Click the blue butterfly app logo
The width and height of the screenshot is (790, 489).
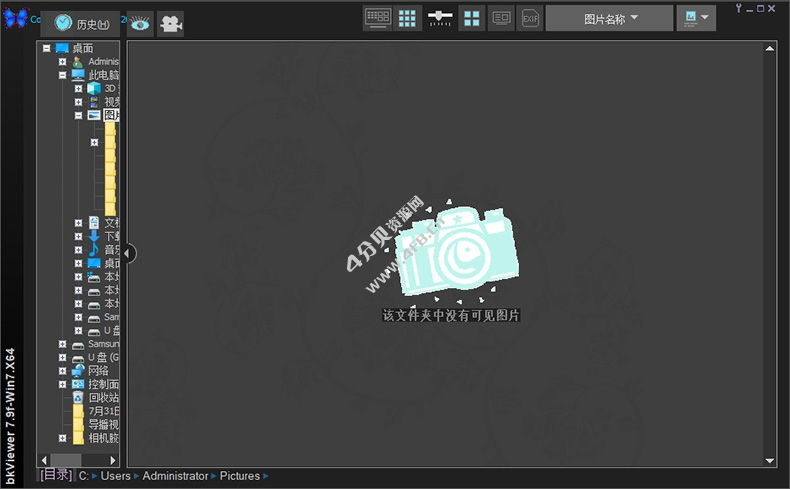[x=14, y=19]
